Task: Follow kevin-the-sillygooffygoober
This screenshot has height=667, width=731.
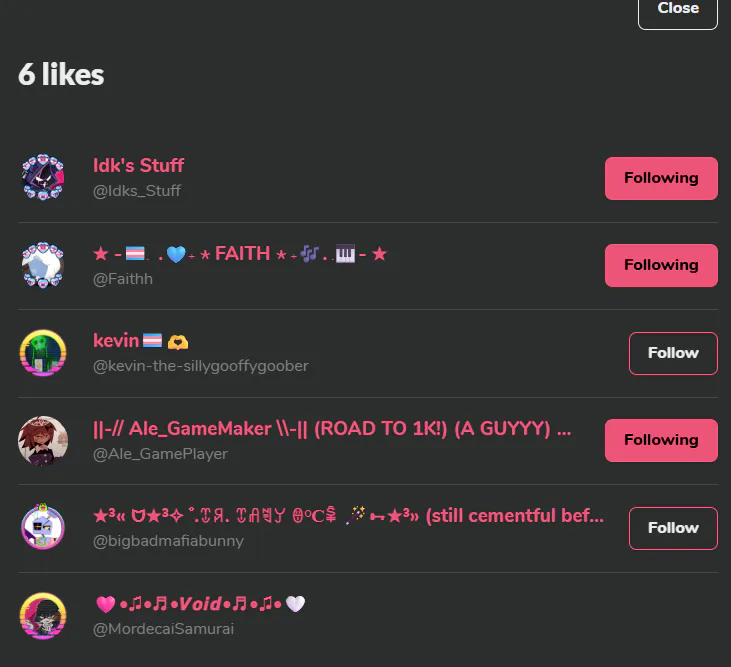Action: (x=673, y=353)
